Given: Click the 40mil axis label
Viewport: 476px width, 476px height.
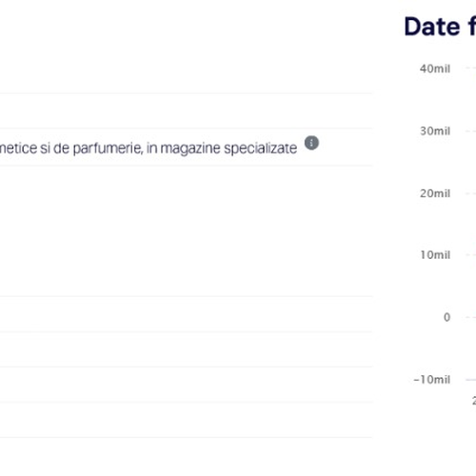Looking at the screenshot, I should pyautogui.click(x=435, y=69).
